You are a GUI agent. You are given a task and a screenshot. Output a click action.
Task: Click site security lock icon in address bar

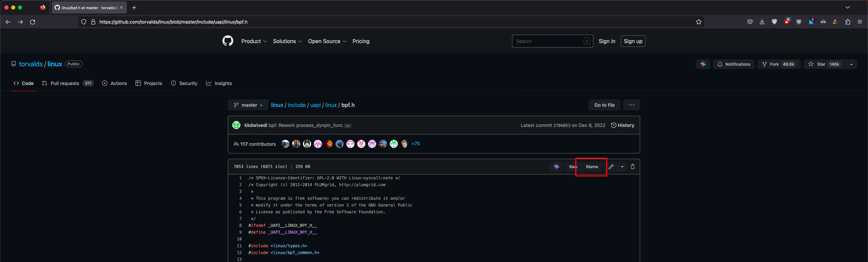pos(93,22)
